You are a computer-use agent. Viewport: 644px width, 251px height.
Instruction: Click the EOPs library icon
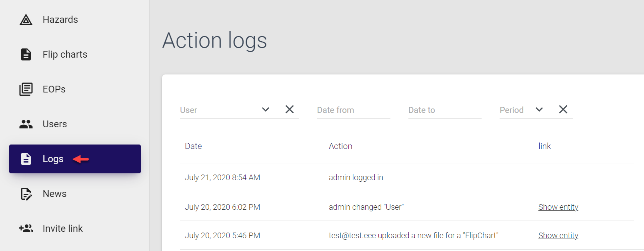point(26,89)
